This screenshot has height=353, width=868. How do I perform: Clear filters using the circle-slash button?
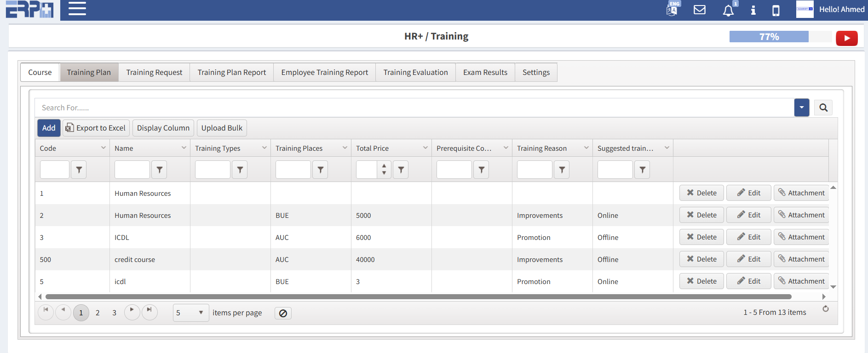point(283,313)
